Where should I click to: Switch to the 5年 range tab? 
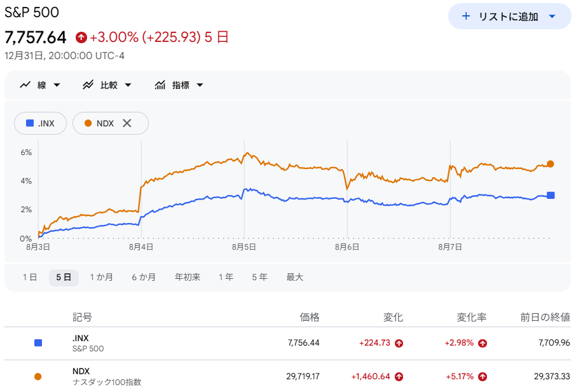point(259,277)
